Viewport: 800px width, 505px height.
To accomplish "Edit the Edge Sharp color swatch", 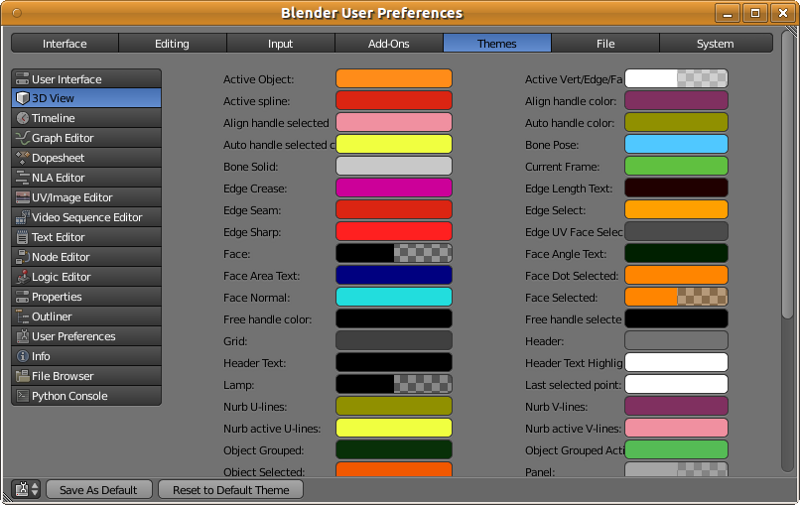I will point(394,232).
